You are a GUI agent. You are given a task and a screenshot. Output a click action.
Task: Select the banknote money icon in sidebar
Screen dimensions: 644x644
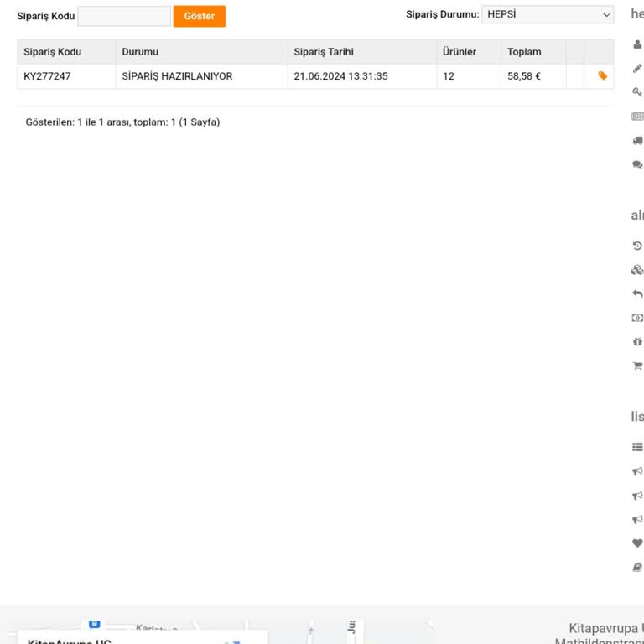[x=637, y=318]
